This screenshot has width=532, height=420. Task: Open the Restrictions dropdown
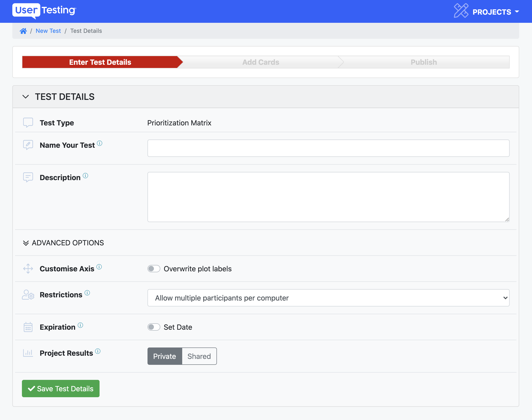click(x=328, y=298)
